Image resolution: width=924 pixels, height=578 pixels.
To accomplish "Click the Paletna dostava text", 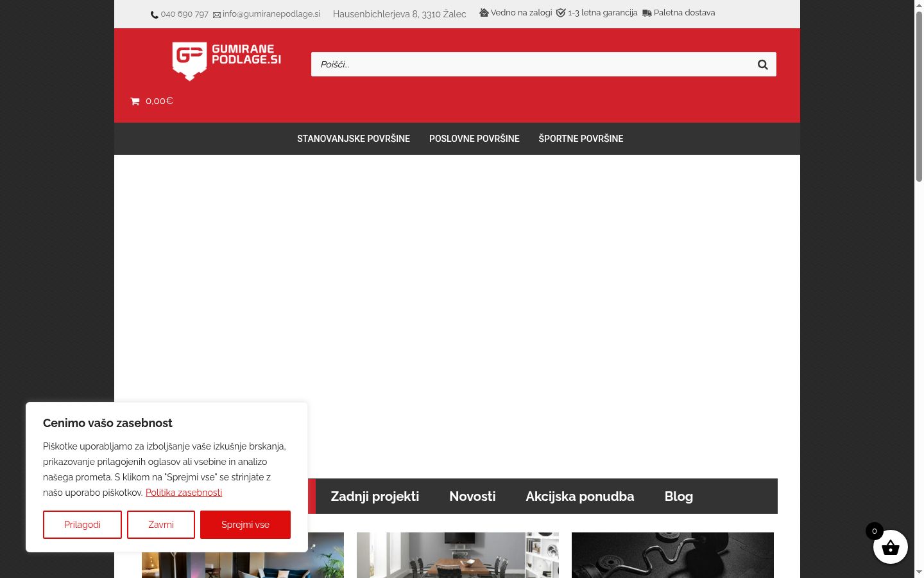I will point(684,13).
